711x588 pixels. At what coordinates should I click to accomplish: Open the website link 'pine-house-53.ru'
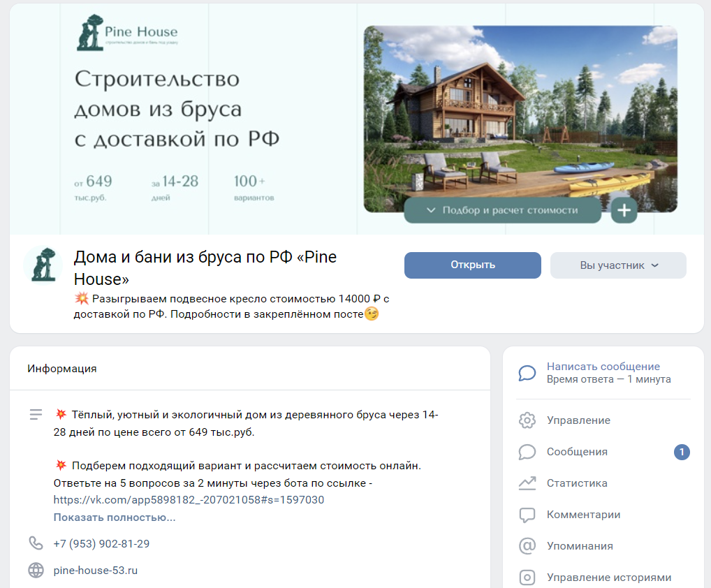(95, 571)
